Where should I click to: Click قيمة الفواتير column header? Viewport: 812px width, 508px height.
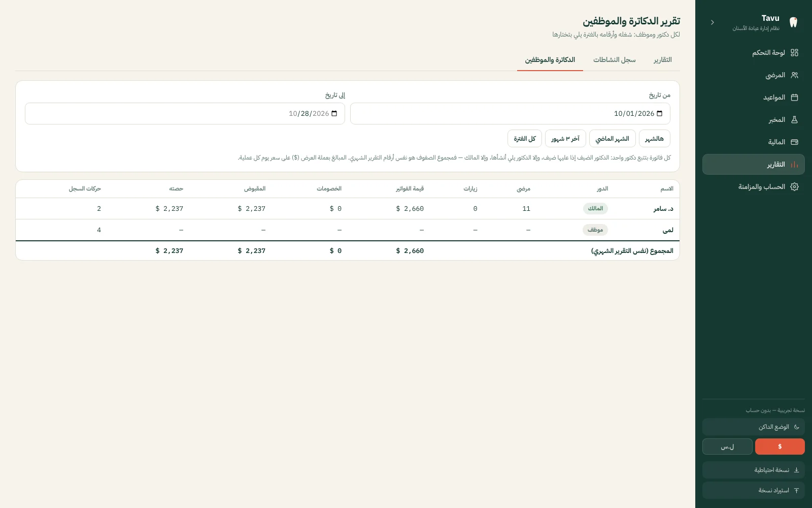410,189
